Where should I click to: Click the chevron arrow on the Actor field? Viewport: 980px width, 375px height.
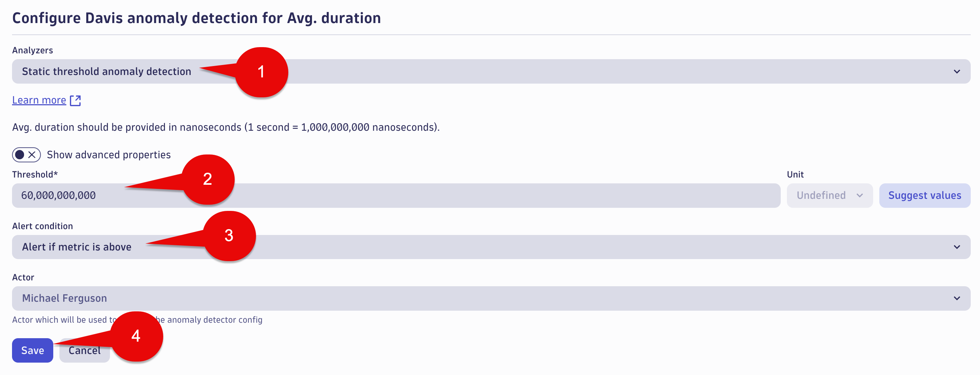click(956, 299)
